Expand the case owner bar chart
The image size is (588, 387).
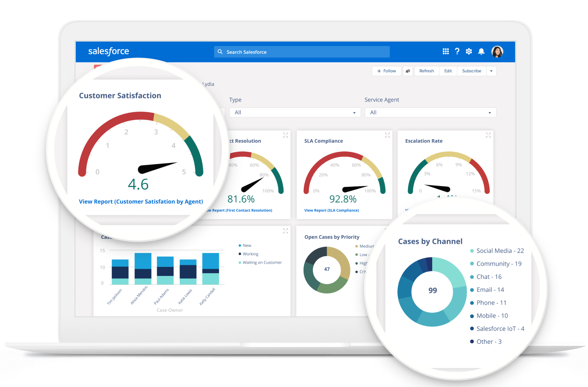[285, 231]
